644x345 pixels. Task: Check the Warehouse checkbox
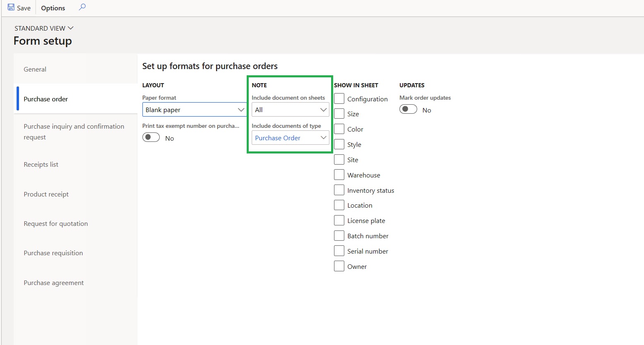(339, 175)
